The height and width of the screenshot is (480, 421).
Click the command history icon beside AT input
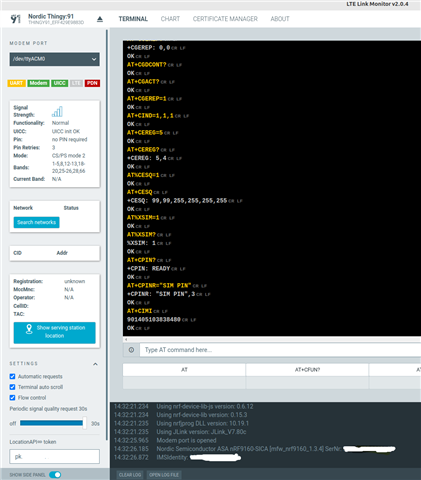[x=131, y=350]
